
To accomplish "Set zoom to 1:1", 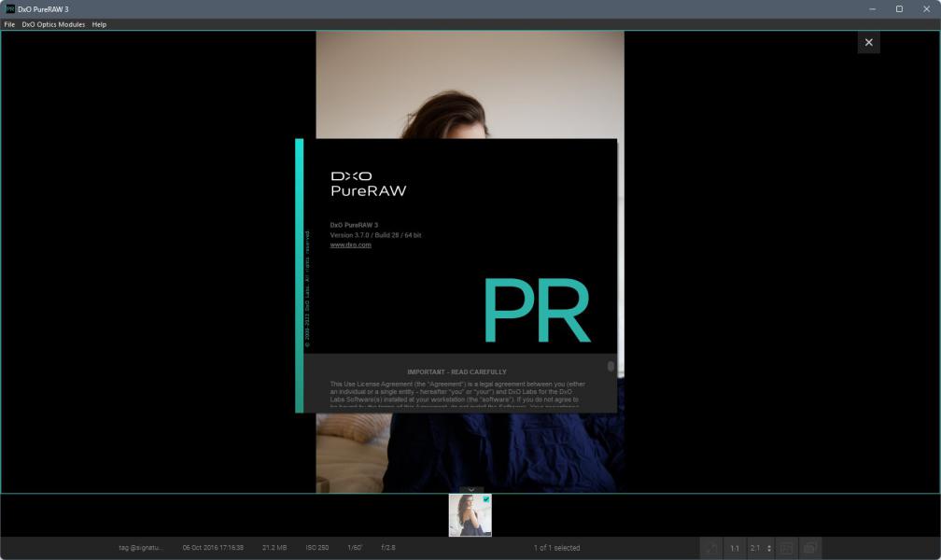I will tap(735, 548).
